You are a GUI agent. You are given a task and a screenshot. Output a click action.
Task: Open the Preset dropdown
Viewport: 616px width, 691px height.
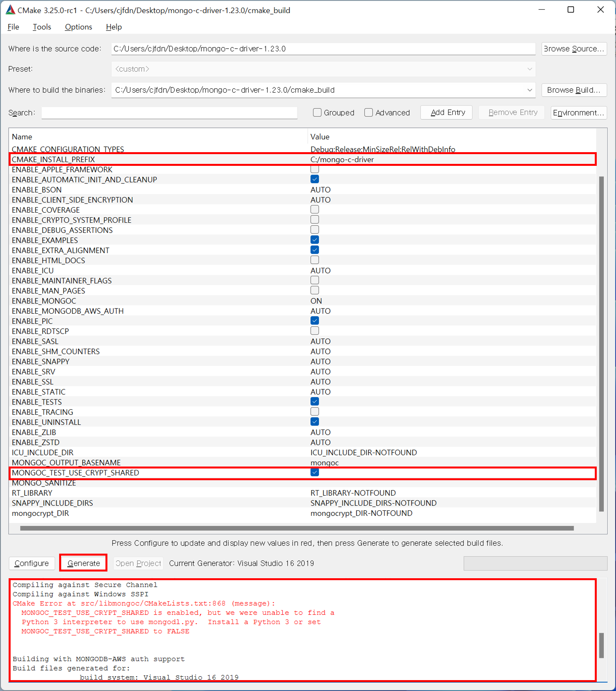tap(323, 69)
